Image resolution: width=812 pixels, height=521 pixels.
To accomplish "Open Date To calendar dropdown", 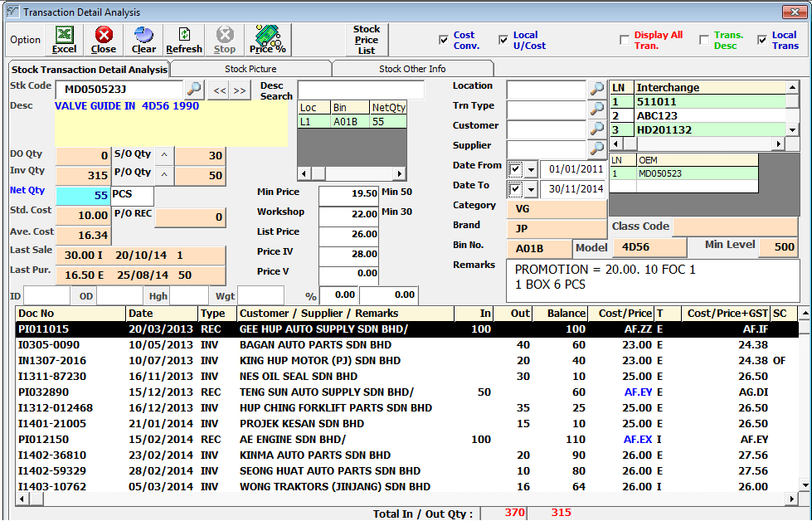I will 531,189.
